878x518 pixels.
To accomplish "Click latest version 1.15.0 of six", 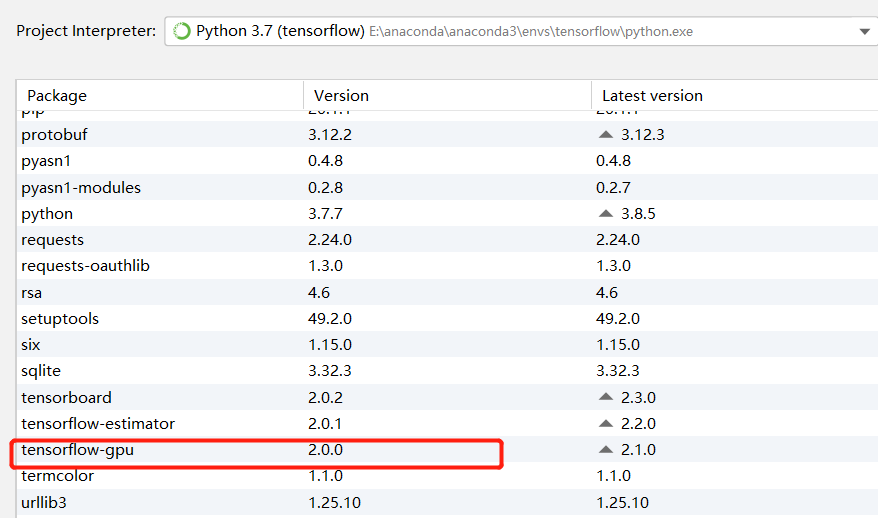I will [x=618, y=344].
